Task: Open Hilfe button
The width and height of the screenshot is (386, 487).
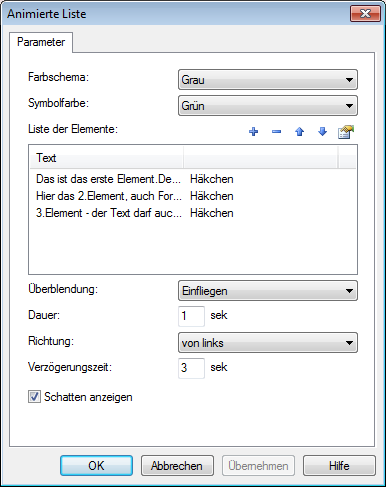Action: click(x=339, y=465)
